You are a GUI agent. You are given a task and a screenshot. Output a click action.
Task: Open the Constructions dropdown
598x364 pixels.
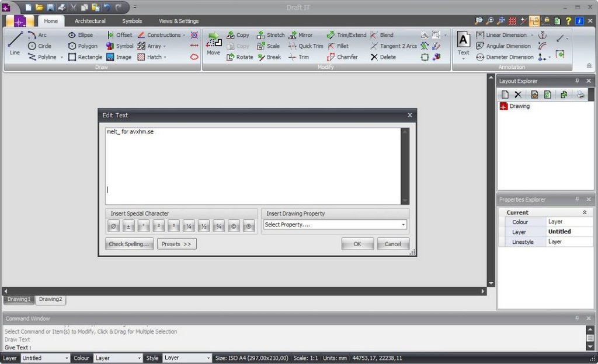184,35
